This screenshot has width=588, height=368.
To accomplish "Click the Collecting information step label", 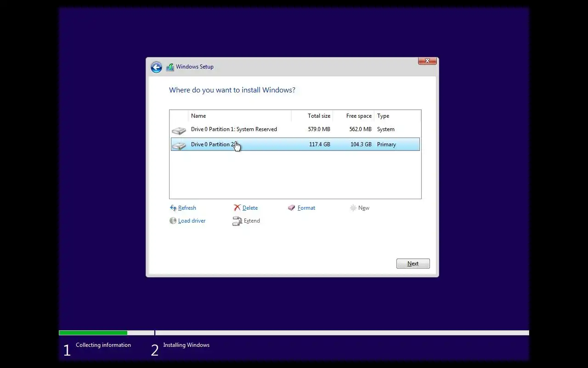I will [x=103, y=345].
